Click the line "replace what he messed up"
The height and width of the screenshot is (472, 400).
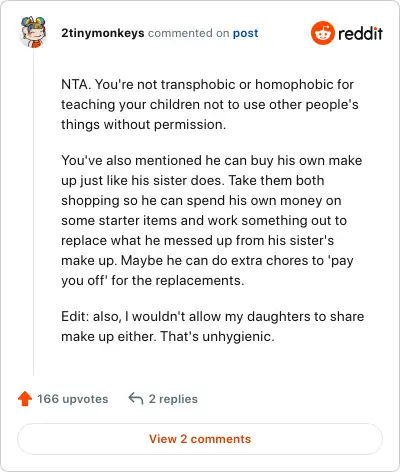(x=197, y=240)
